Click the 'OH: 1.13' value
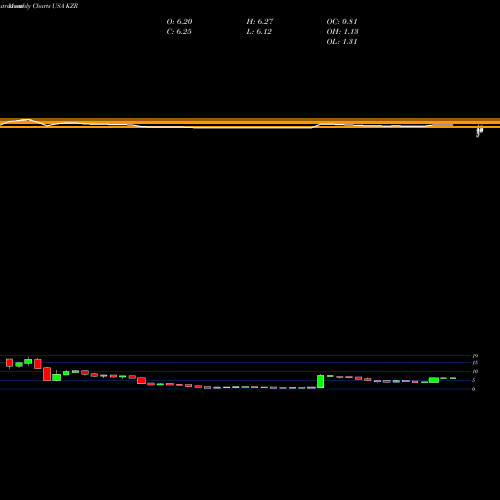The image size is (500, 500). 342,32
